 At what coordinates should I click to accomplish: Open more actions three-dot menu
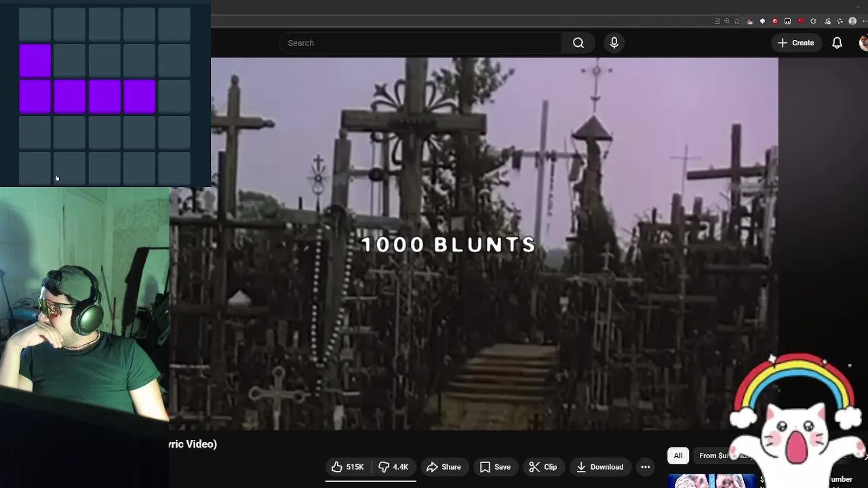tap(646, 467)
